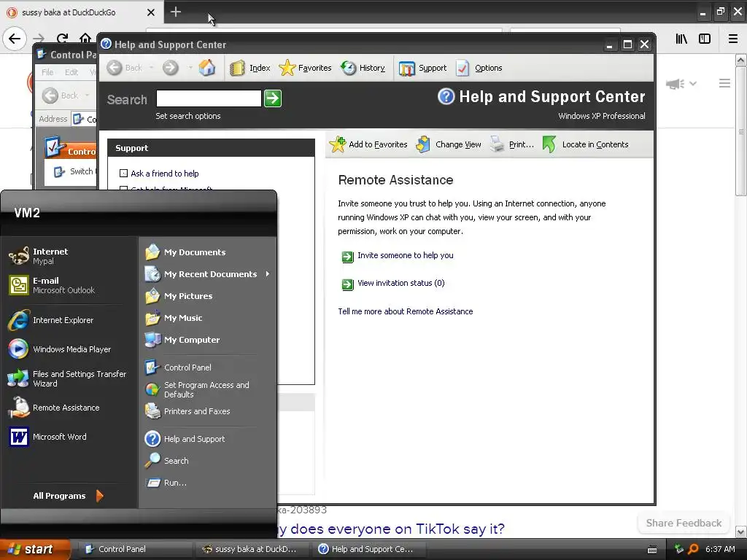The height and width of the screenshot is (560, 747).
Task: Open the browser hamburger menu
Action: tap(733, 39)
